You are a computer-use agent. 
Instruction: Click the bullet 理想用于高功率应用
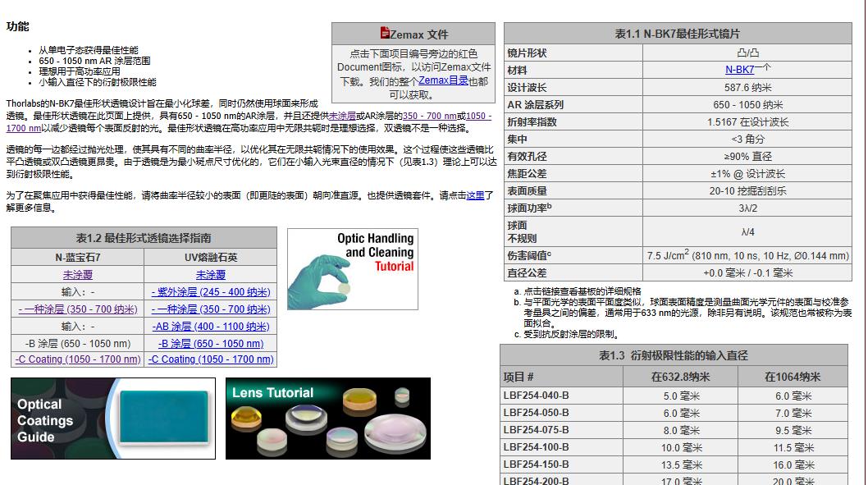(79, 71)
